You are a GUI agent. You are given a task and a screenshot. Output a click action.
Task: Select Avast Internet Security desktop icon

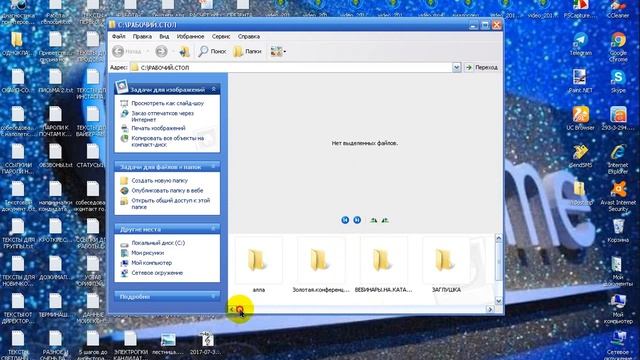618,197
